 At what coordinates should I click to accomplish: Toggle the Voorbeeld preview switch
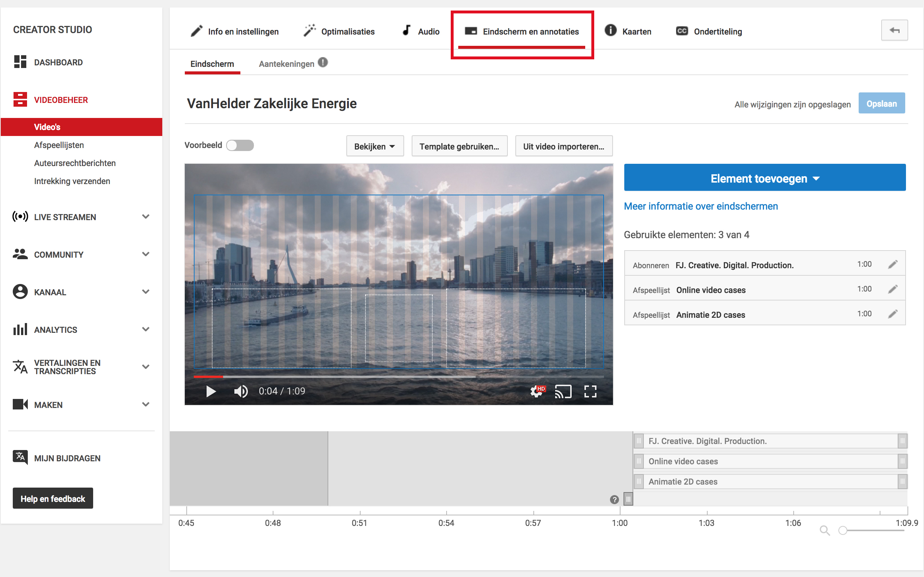[x=240, y=145]
